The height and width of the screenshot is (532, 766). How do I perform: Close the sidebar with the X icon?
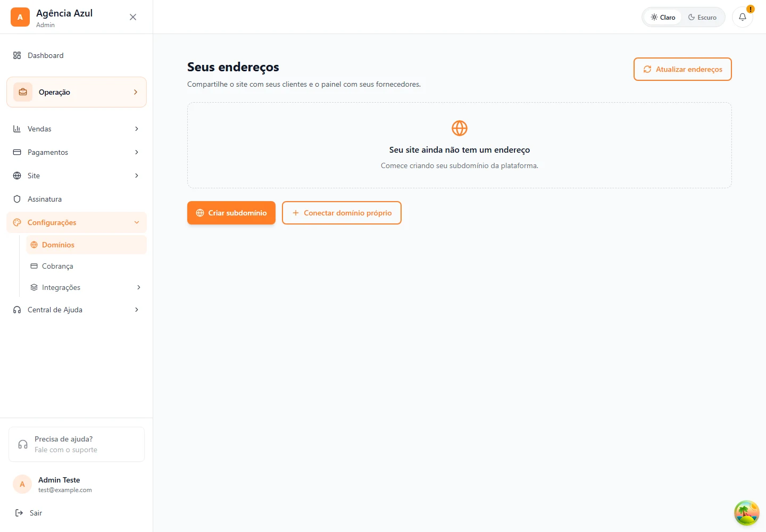point(133,17)
